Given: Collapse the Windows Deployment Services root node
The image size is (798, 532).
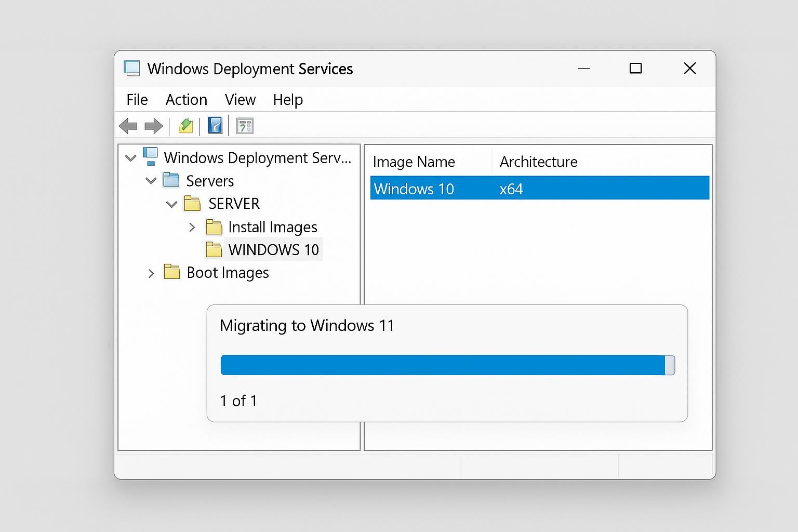Looking at the screenshot, I should 131,157.
